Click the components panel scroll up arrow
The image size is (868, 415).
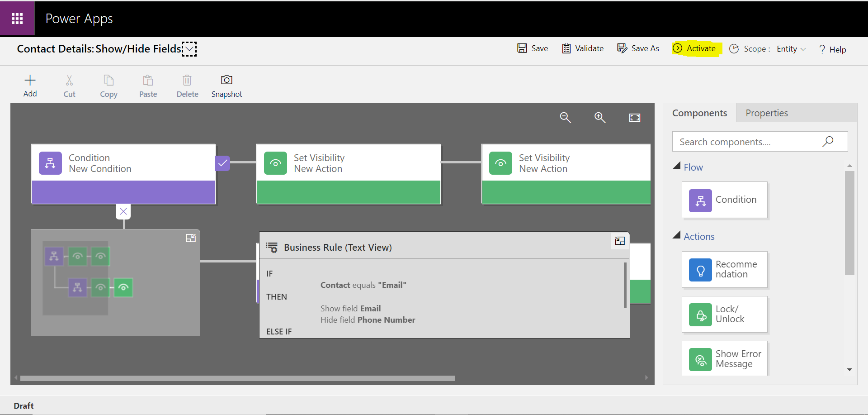849,166
